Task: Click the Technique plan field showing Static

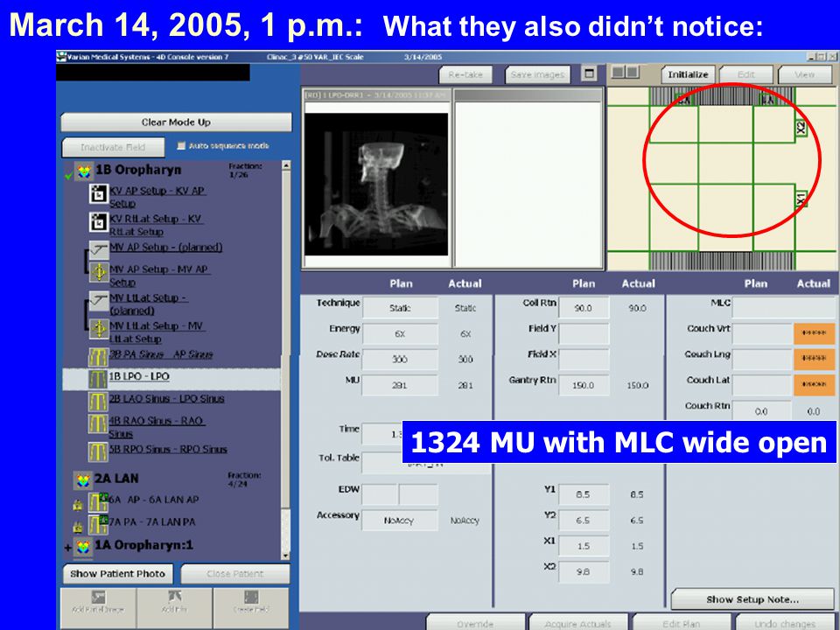Action: (x=400, y=308)
